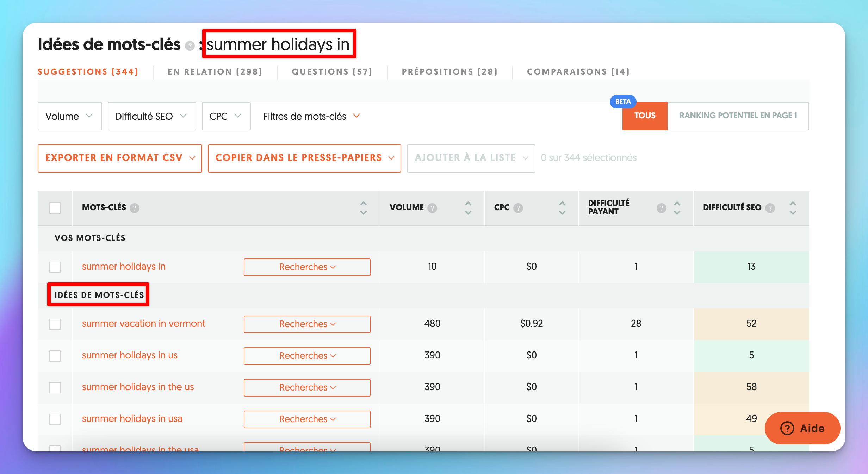The image size is (868, 474).
Task: Click help icon beside DIFFICULTÉ PAYANT header
Action: (662, 208)
